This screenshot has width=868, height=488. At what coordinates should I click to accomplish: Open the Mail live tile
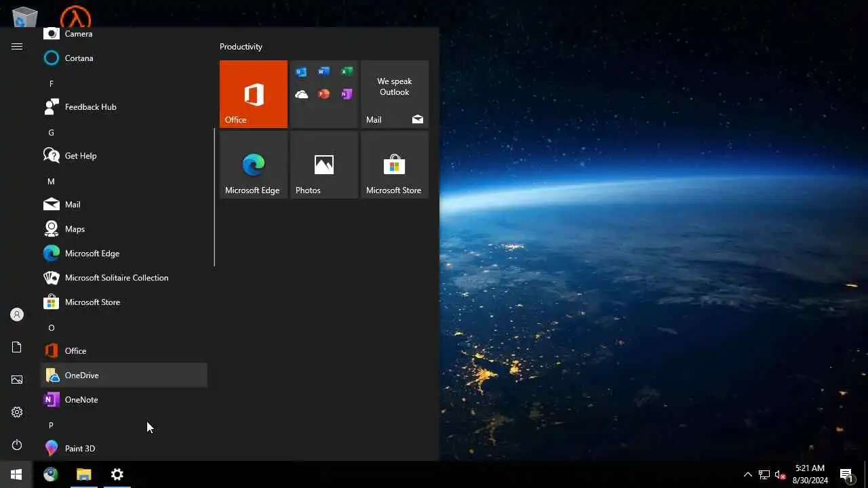point(395,94)
